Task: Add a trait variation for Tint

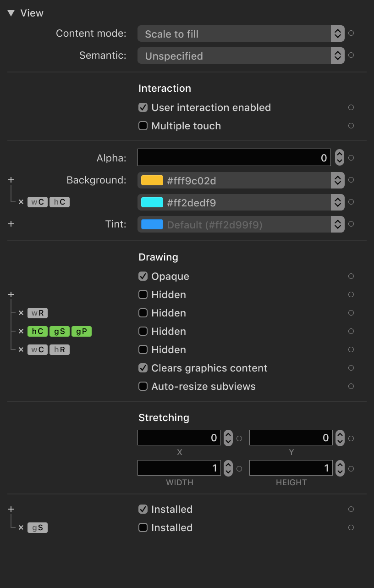Action: (x=11, y=224)
